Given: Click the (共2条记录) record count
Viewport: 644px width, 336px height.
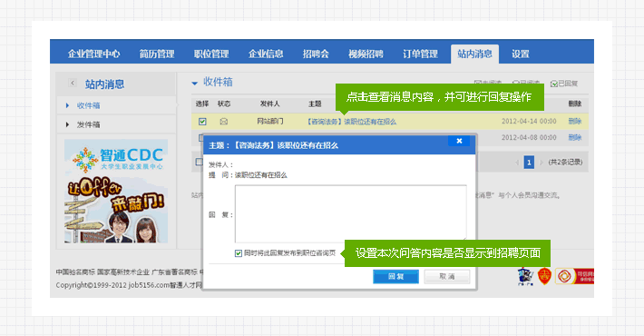Looking at the screenshot, I should tap(565, 162).
